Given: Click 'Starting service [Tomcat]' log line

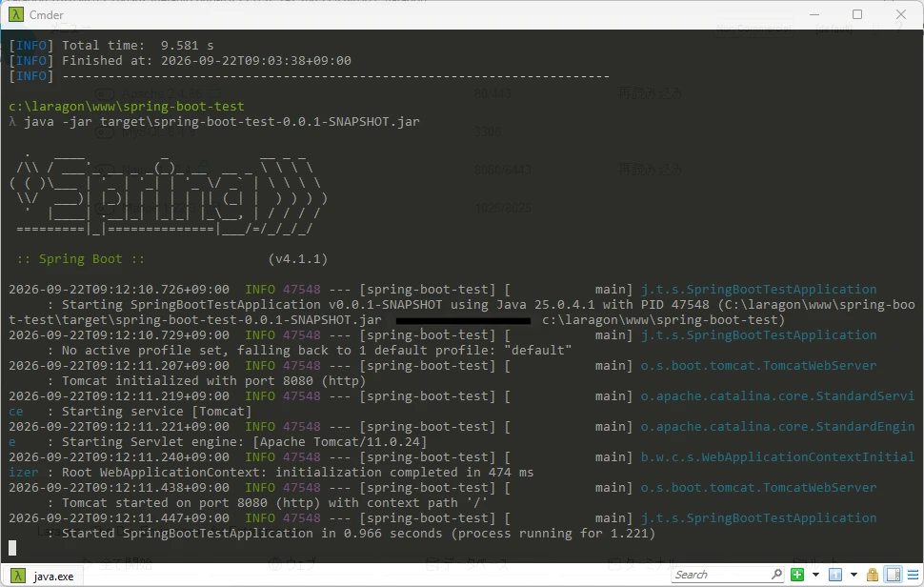Looking at the screenshot, I should point(157,412).
